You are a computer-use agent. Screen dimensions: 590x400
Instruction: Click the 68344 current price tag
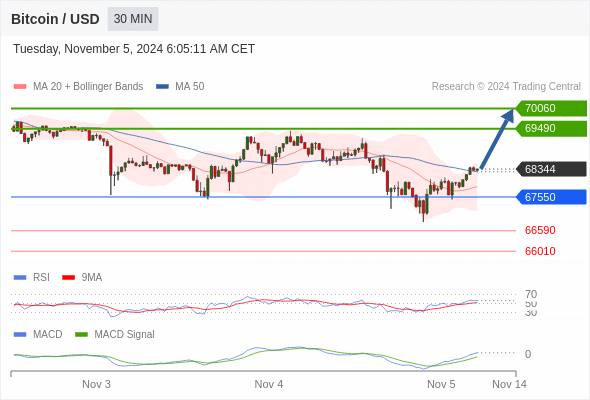(551, 169)
